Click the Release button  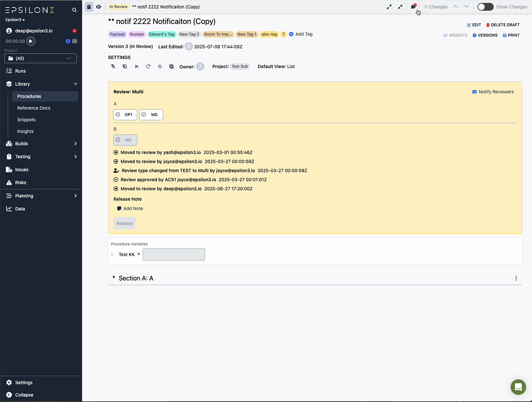(125, 223)
